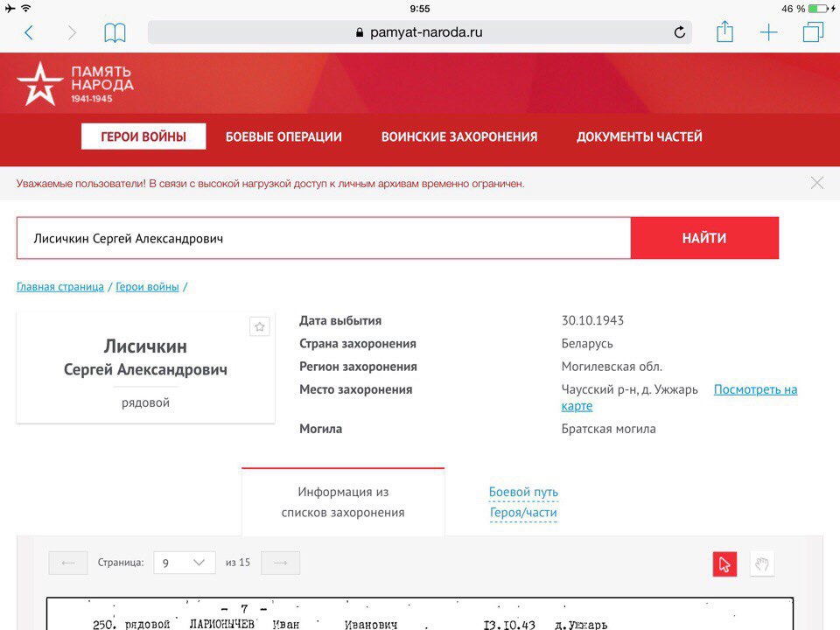Reload the page with refresh icon
This screenshot has width=840, height=630.
tap(679, 33)
